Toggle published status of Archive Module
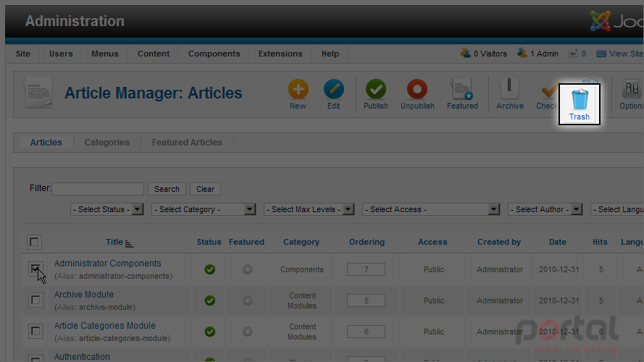This screenshot has height=362, width=644. coord(210,300)
